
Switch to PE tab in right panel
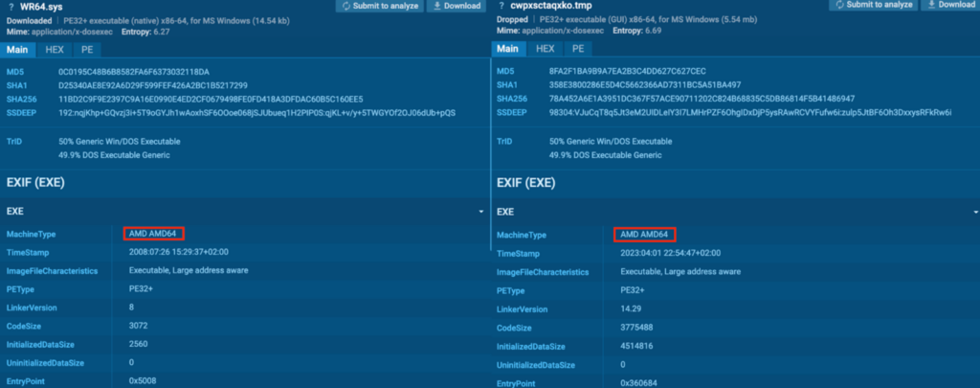pyautogui.click(x=577, y=49)
